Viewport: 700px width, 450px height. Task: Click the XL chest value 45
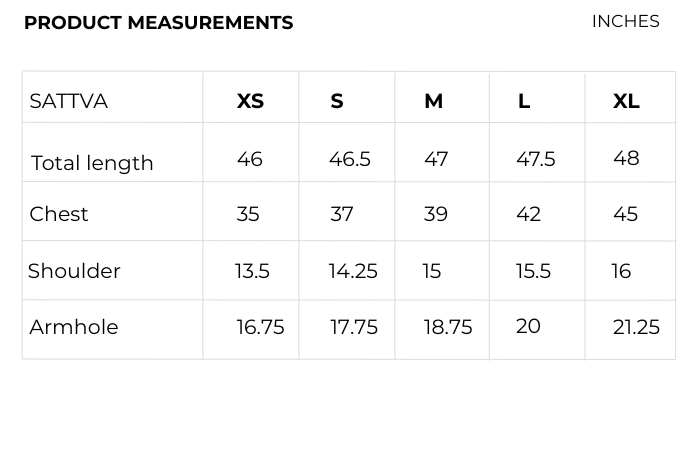pyautogui.click(x=625, y=214)
